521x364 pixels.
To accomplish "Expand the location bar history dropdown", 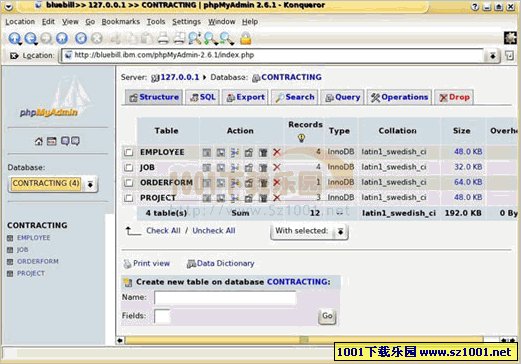I will (x=492, y=56).
